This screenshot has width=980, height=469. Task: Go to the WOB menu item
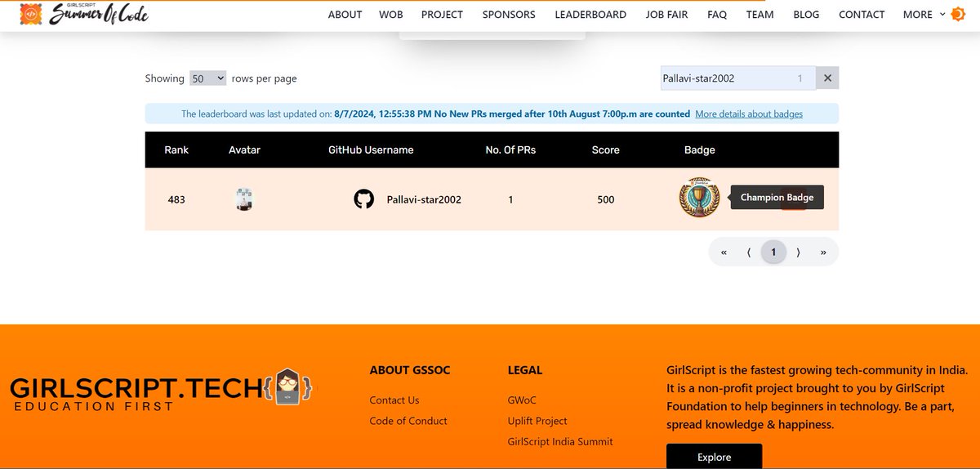pos(391,14)
